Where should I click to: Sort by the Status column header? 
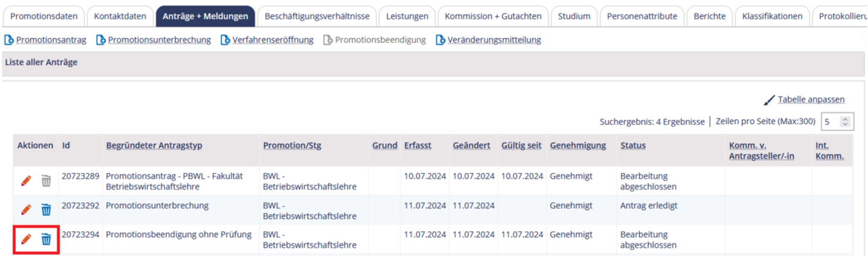(x=633, y=145)
